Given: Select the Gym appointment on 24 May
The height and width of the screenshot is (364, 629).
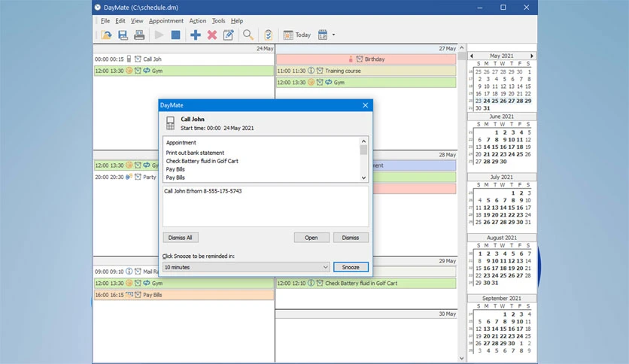Looking at the screenshot, I should coord(184,71).
